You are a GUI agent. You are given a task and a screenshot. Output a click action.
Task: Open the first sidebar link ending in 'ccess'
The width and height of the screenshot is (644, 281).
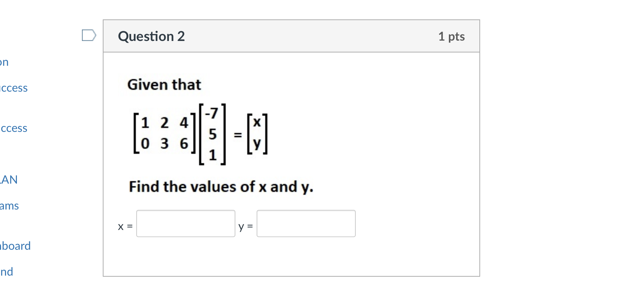[x=14, y=88]
